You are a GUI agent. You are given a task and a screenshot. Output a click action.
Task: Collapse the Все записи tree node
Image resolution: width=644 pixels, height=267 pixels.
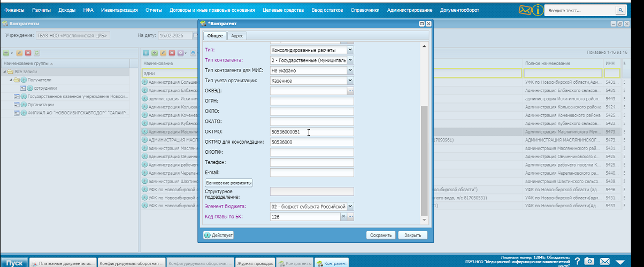coord(5,72)
